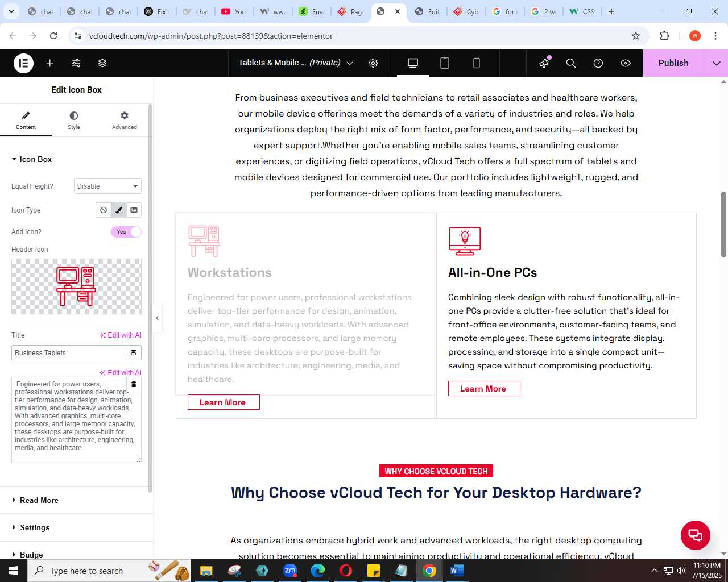Click Edit with AI for Title
728x582 pixels.
tap(121, 335)
